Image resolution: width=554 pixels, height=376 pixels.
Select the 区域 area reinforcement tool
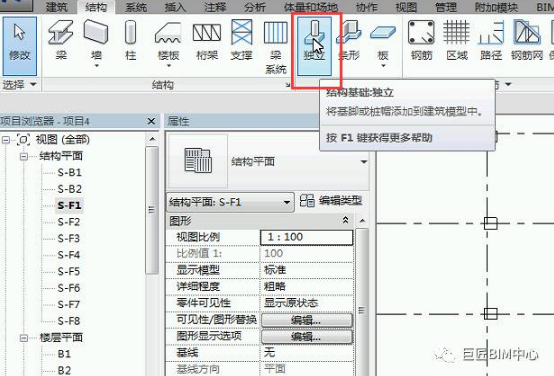tap(456, 41)
